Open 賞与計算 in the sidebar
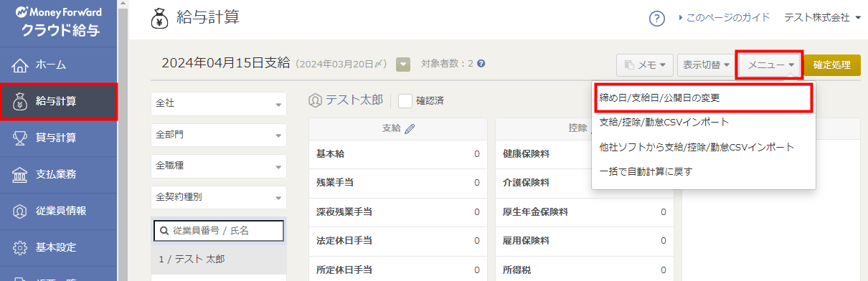 [59, 138]
